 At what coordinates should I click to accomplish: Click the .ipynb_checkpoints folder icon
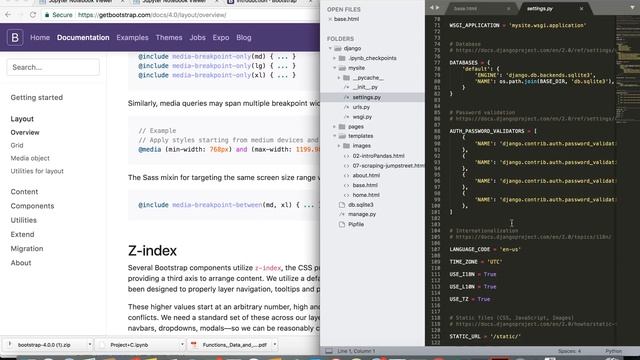coord(342,58)
